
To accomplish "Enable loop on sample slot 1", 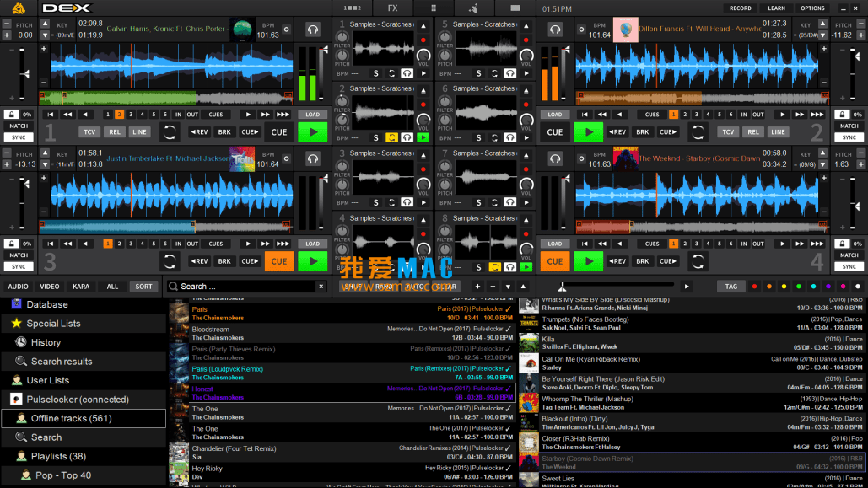I will 392,73.
